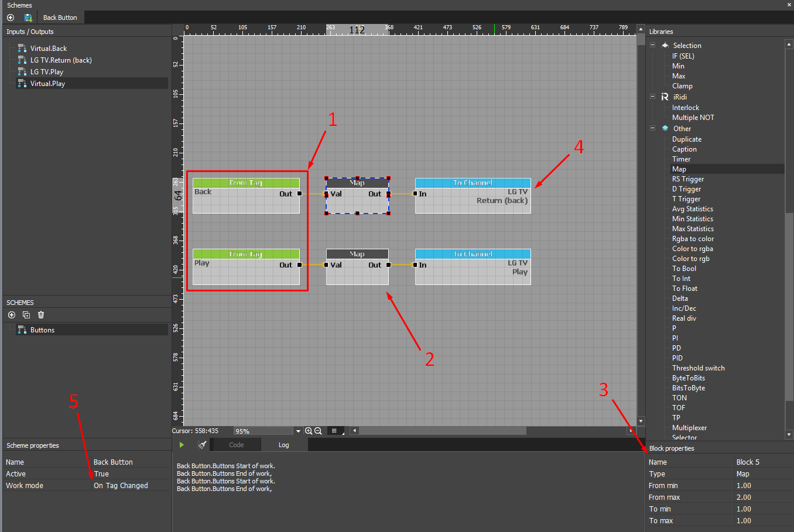
Task: Add a new scheme in SCHEMES panel
Action: (x=11, y=315)
